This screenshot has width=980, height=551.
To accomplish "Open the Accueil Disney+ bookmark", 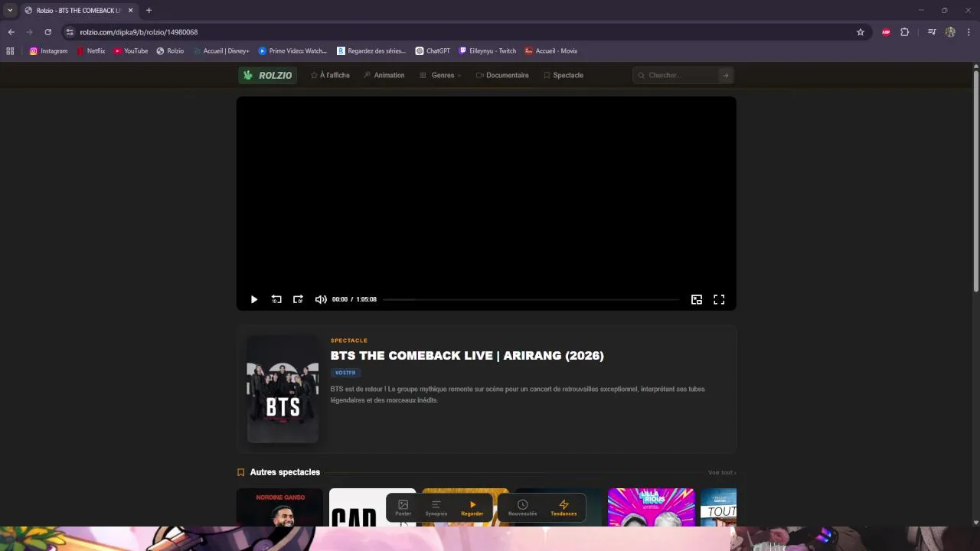I will (x=221, y=51).
